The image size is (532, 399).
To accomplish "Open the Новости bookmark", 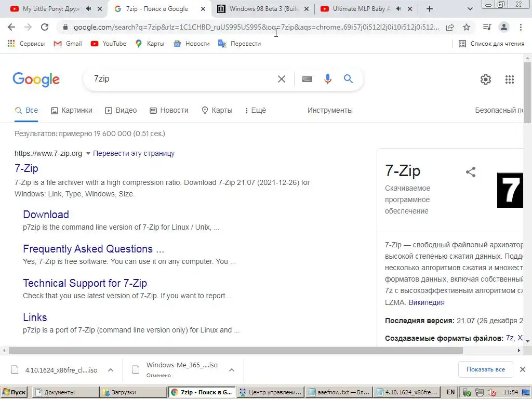I will click(x=191, y=44).
